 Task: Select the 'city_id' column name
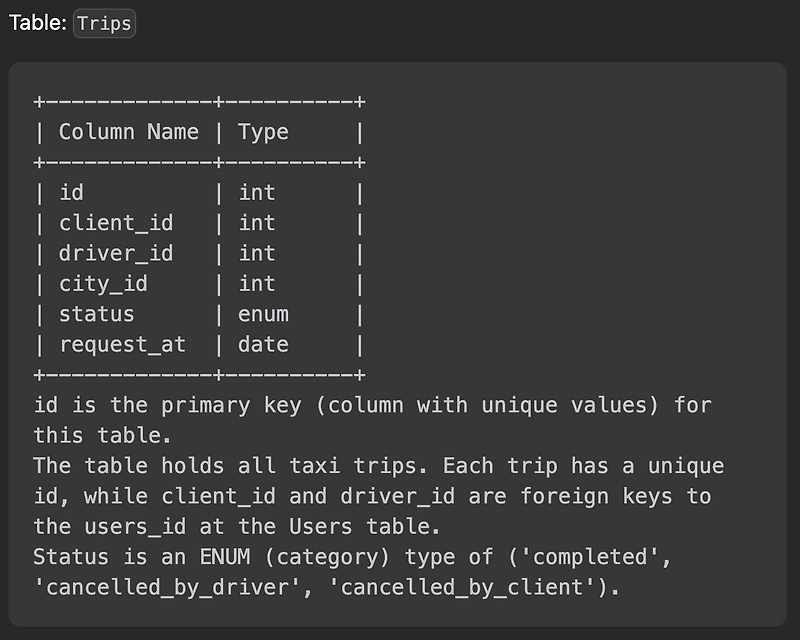tap(103, 284)
